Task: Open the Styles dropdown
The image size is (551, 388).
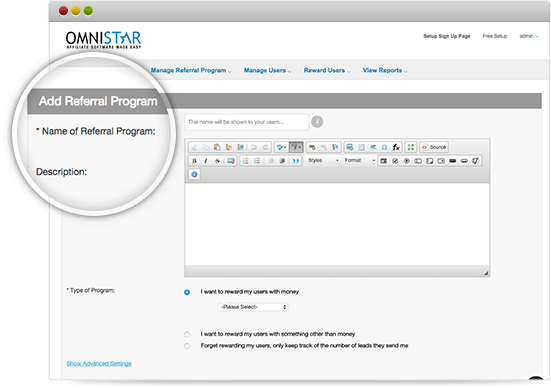Action: 323,161
